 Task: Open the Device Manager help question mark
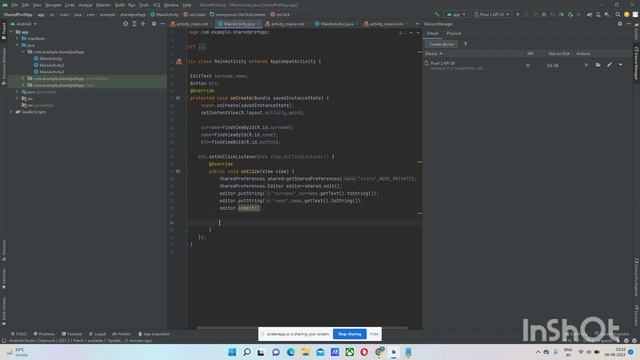click(465, 44)
